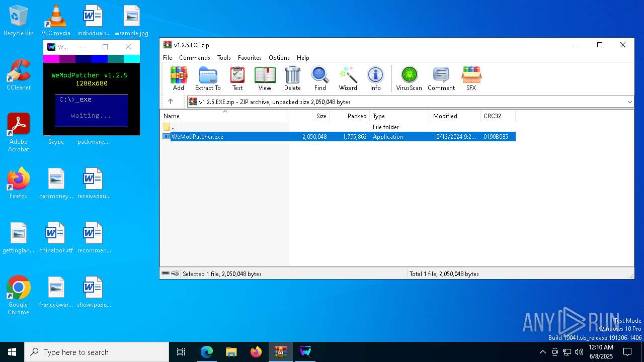Select the Firefox desktop shortcut
This screenshot has height=362, width=644.
(x=19, y=184)
